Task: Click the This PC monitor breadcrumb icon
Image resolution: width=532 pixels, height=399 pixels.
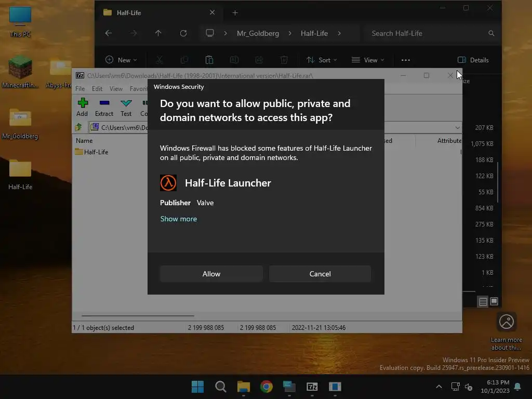Action: 210,33
